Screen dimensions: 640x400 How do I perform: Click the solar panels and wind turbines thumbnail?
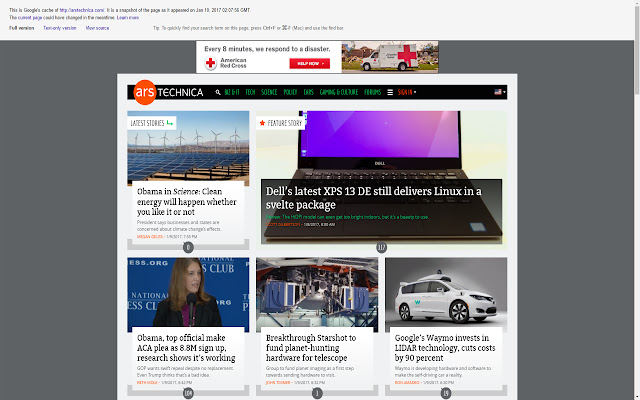188,148
